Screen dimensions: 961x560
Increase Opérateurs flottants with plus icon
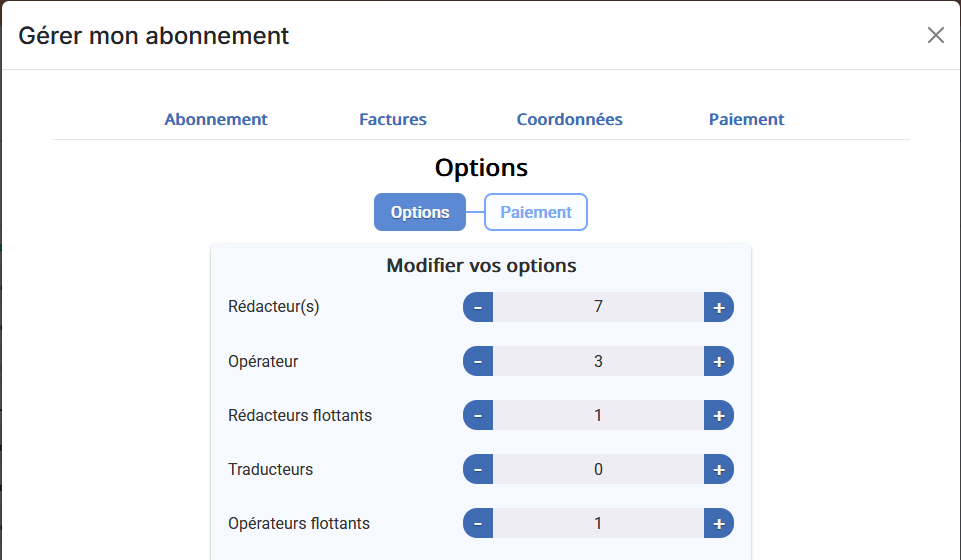pos(718,523)
